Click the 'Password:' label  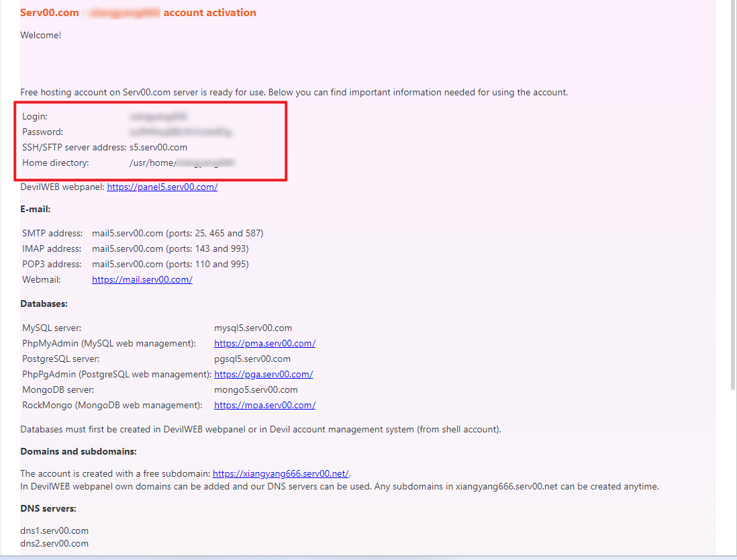click(x=43, y=132)
